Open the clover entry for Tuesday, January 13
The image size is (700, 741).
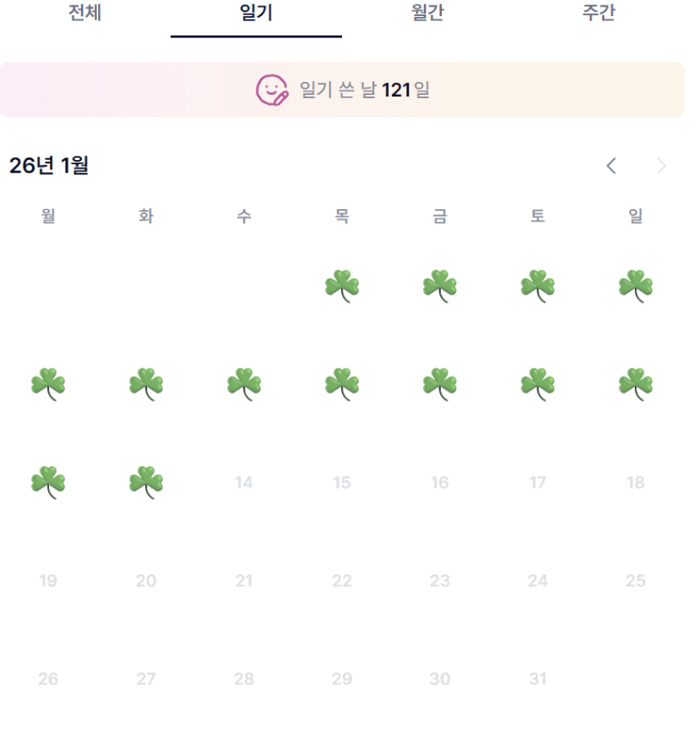point(146,482)
